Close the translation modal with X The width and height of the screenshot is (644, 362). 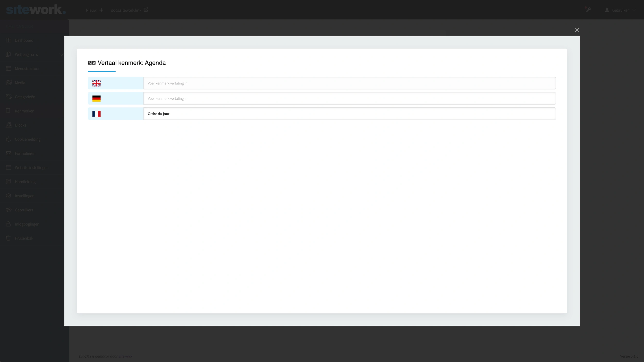coord(577,30)
